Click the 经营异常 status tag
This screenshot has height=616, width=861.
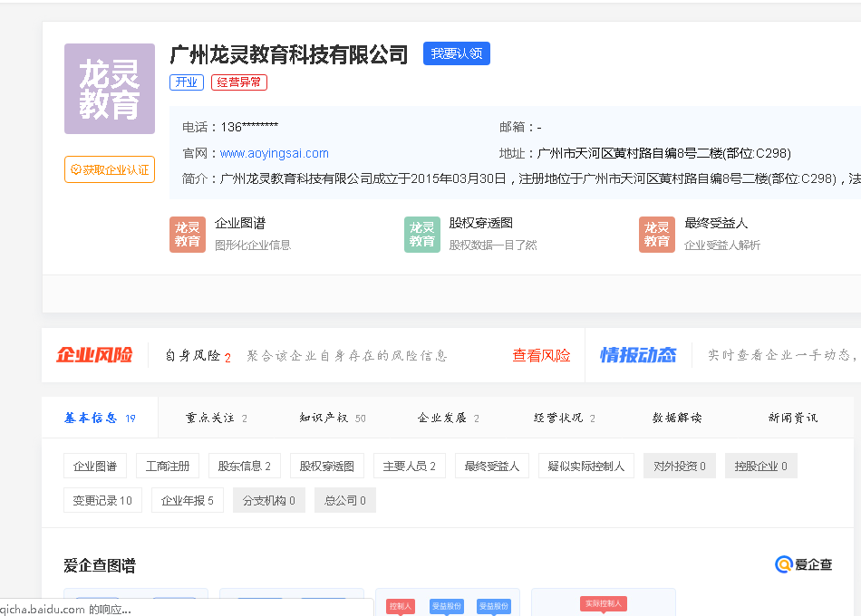tap(239, 82)
